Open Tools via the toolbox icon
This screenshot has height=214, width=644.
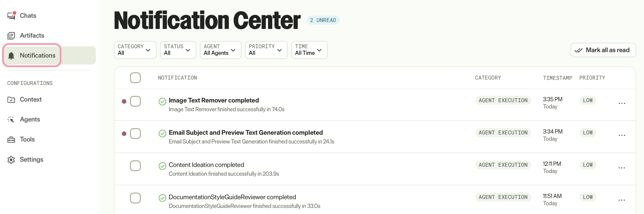click(x=11, y=140)
